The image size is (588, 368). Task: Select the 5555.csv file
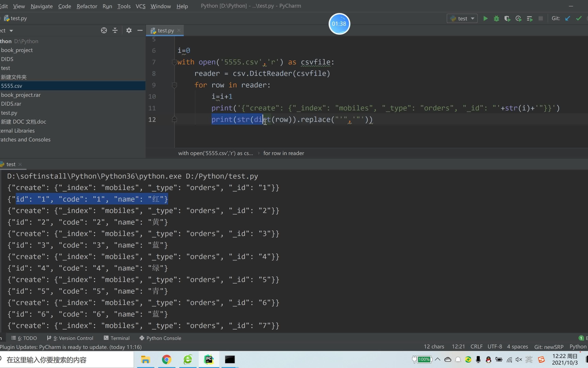click(72, 86)
